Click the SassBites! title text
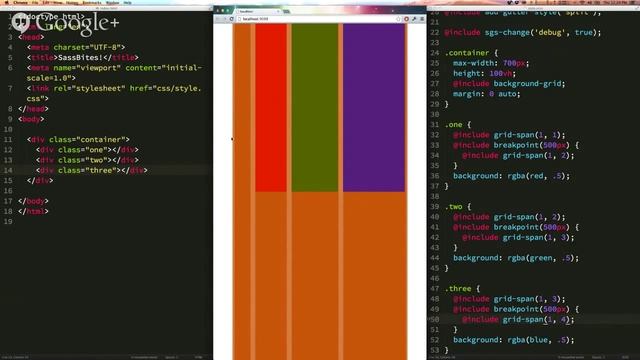 coord(80,58)
